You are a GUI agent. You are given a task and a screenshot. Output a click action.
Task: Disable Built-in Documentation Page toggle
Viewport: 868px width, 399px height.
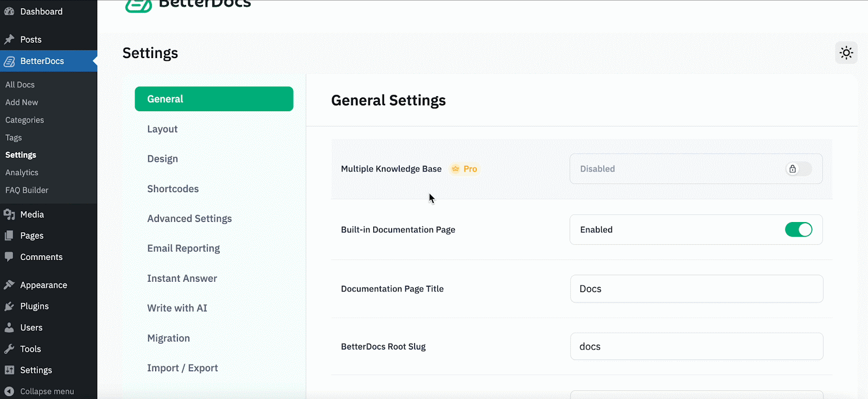click(x=799, y=230)
